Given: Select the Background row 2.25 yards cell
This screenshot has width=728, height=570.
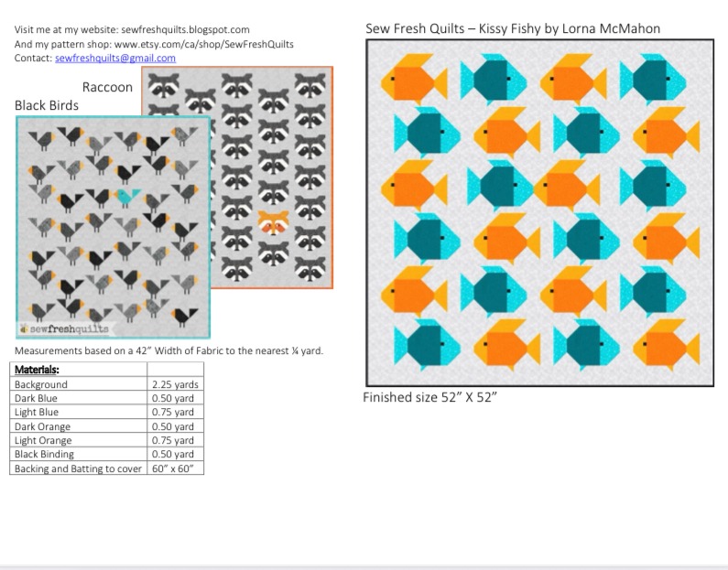Looking at the screenshot, I should pos(175,384).
